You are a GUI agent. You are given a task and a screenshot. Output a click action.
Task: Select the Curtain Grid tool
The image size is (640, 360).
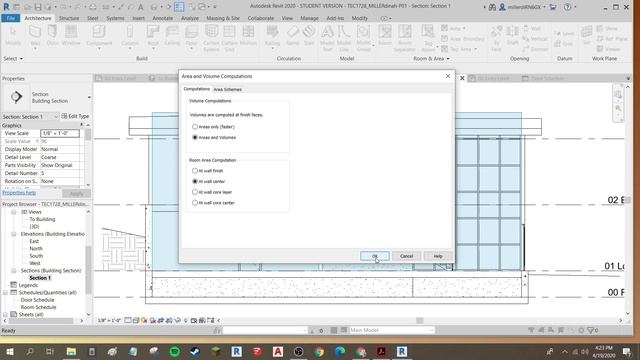(x=229, y=38)
